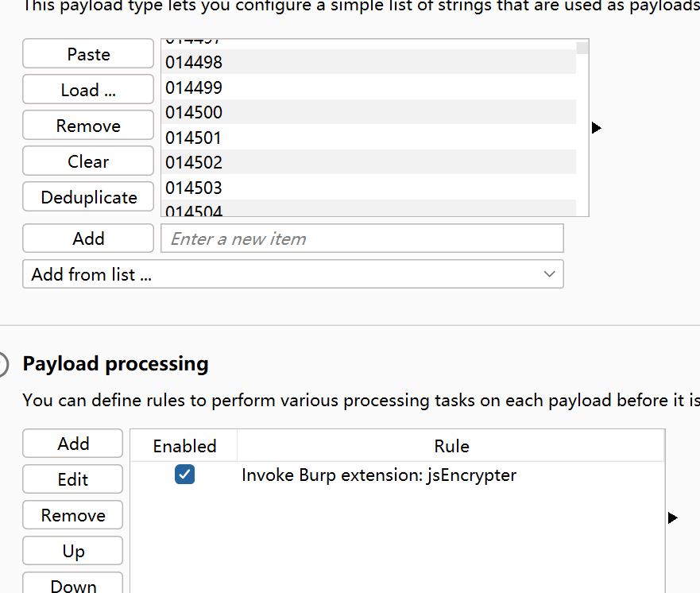700x593 pixels.
Task: Disable the jsEncrypter rule checkbox
Action: 184,475
